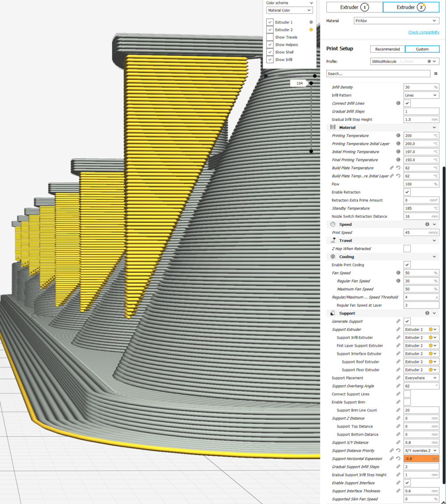Click function icon beside Final Printing Temperature

click(398, 160)
